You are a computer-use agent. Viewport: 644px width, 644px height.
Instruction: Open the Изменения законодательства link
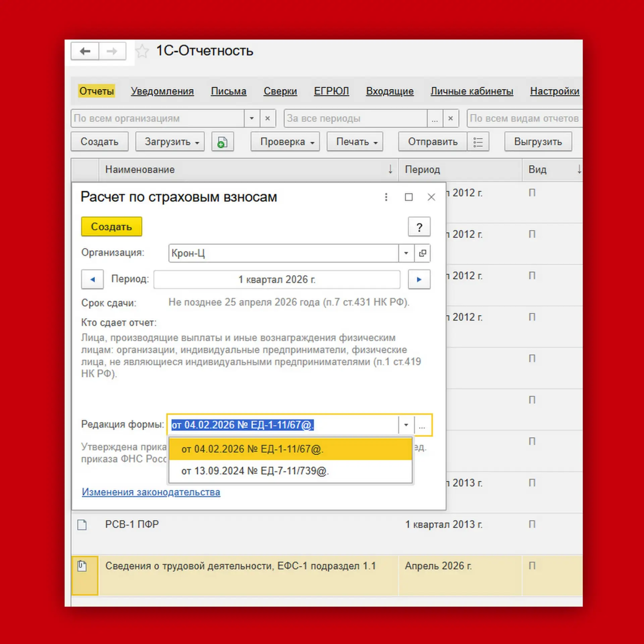point(151,492)
